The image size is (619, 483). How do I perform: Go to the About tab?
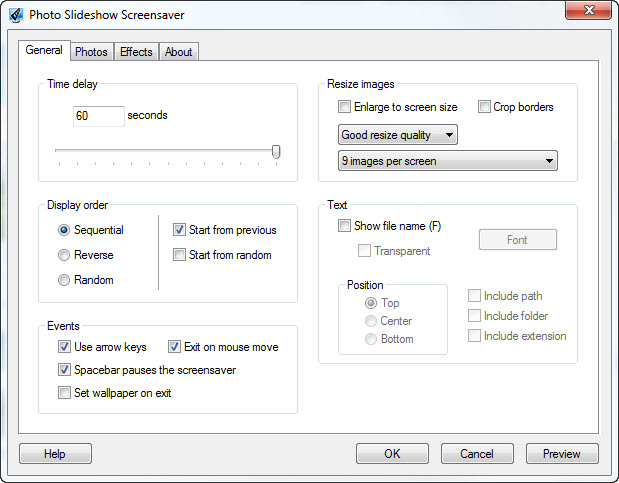tap(178, 52)
